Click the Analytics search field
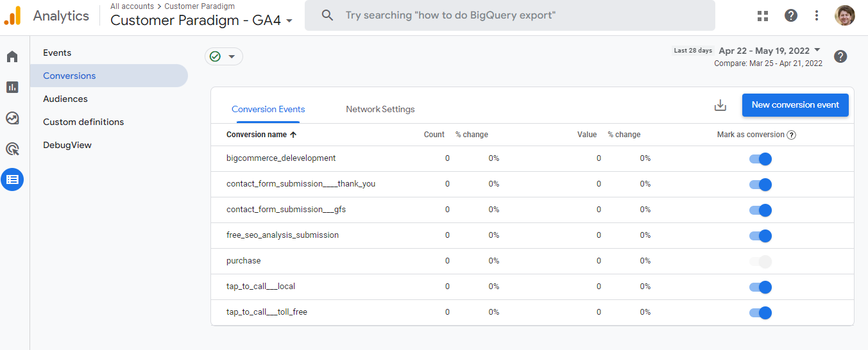The width and height of the screenshot is (868, 350). [x=509, y=15]
